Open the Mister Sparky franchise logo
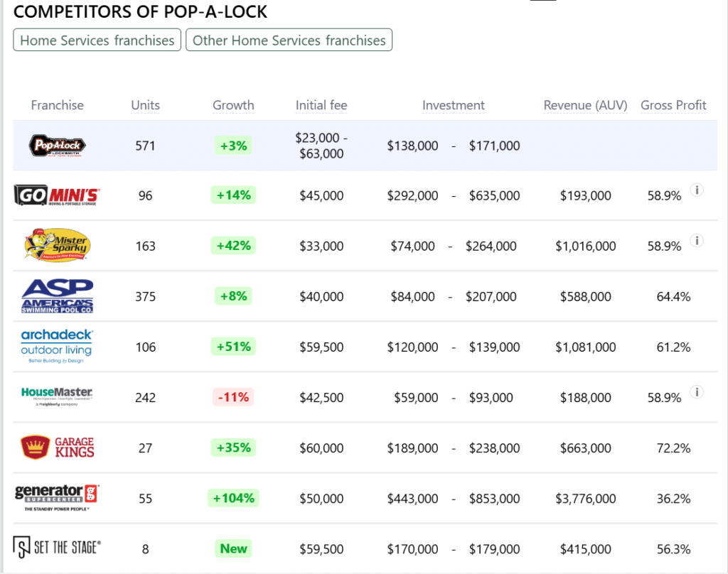The height and width of the screenshot is (574, 728). click(x=57, y=245)
